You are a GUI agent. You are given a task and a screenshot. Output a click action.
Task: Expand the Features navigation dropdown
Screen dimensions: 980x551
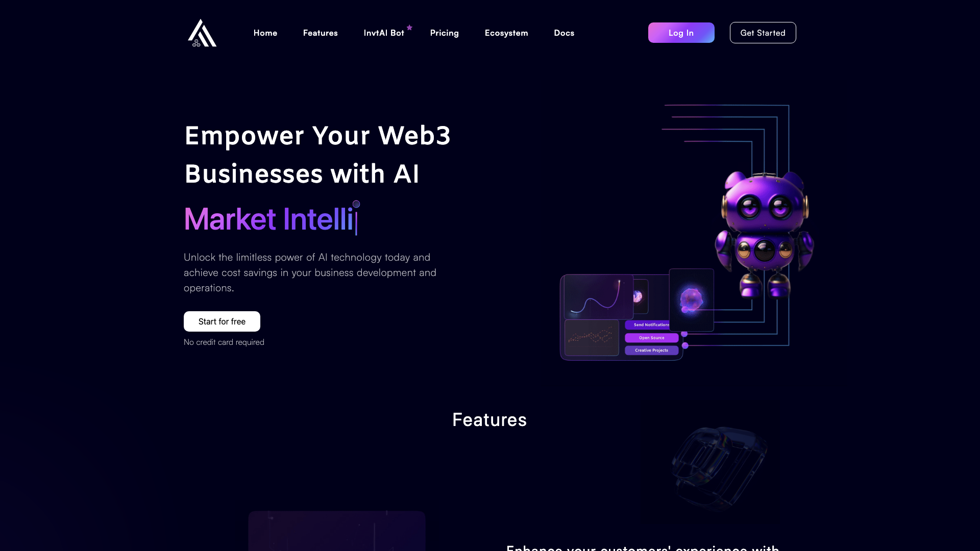(x=321, y=32)
